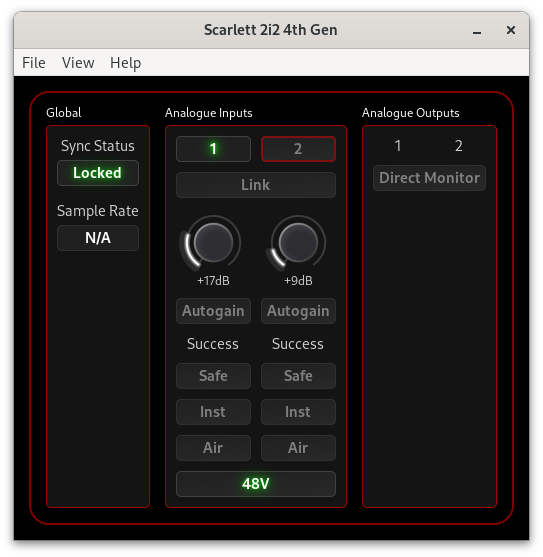
Task: Start Autogain for input 1
Action: (x=213, y=311)
